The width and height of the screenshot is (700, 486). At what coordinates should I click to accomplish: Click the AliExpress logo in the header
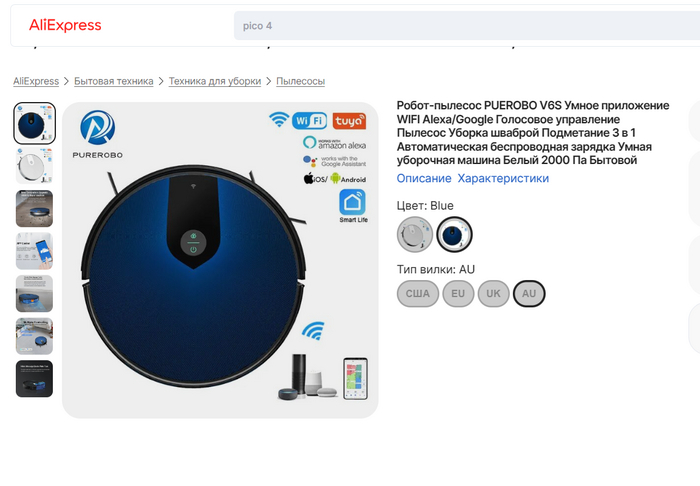coord(65,25)
